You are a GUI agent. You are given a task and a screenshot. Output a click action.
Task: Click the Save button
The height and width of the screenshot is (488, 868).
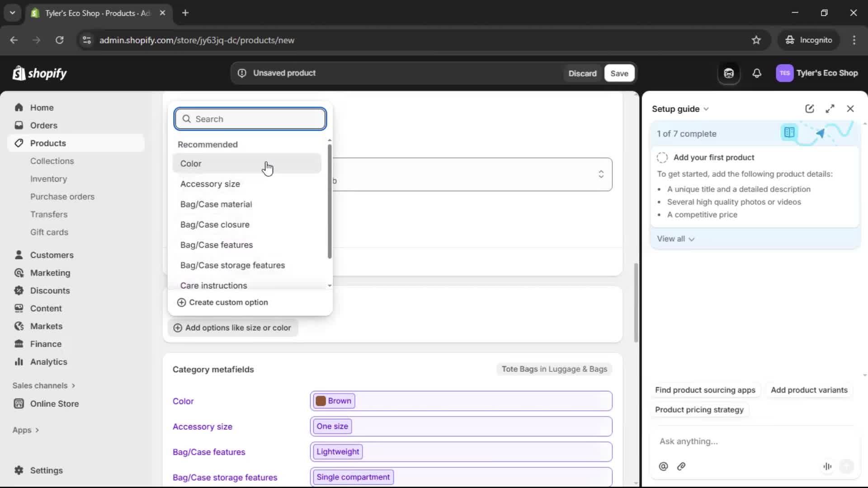(x=619, y=73)
